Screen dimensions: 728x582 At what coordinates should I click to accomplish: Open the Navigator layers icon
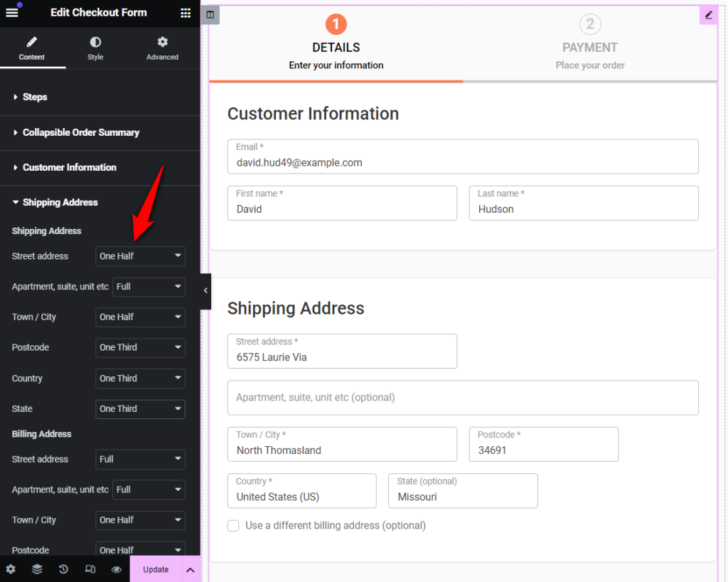(36, 569)
